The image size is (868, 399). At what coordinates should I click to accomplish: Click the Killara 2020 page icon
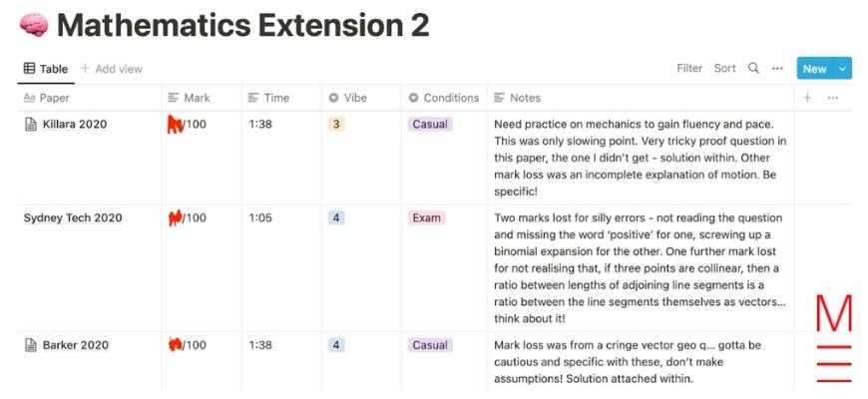tap(31, 125)
